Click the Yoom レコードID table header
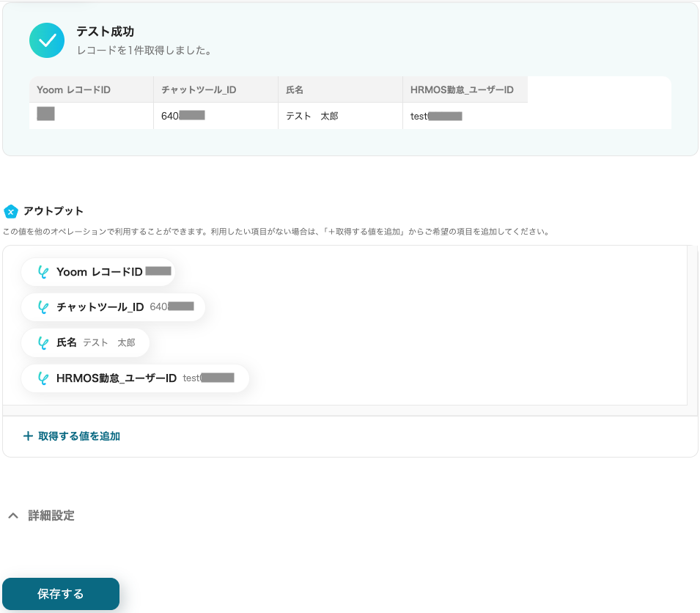Viewport: 700px width, 613px height. [92, 89]
